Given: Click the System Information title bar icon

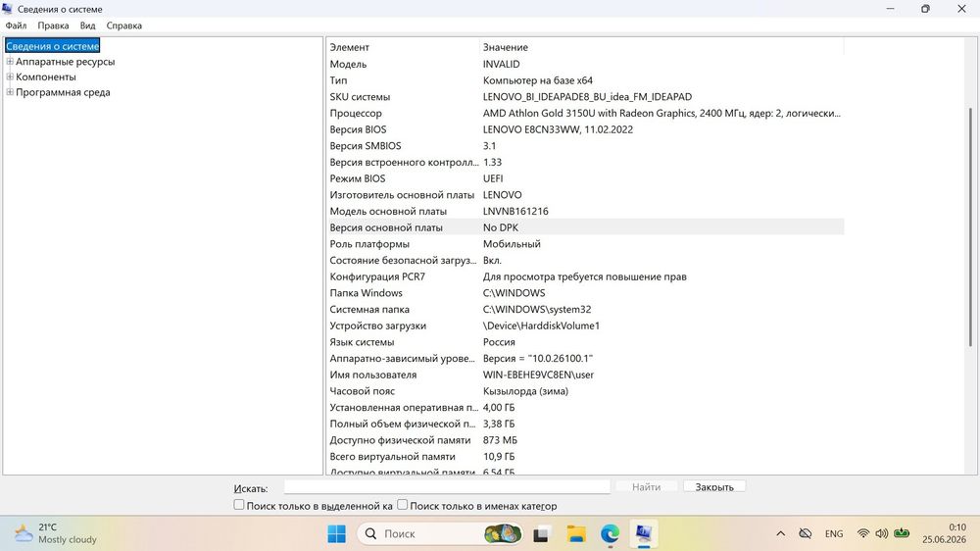Looking at the screenshot, I should point(8,9).
